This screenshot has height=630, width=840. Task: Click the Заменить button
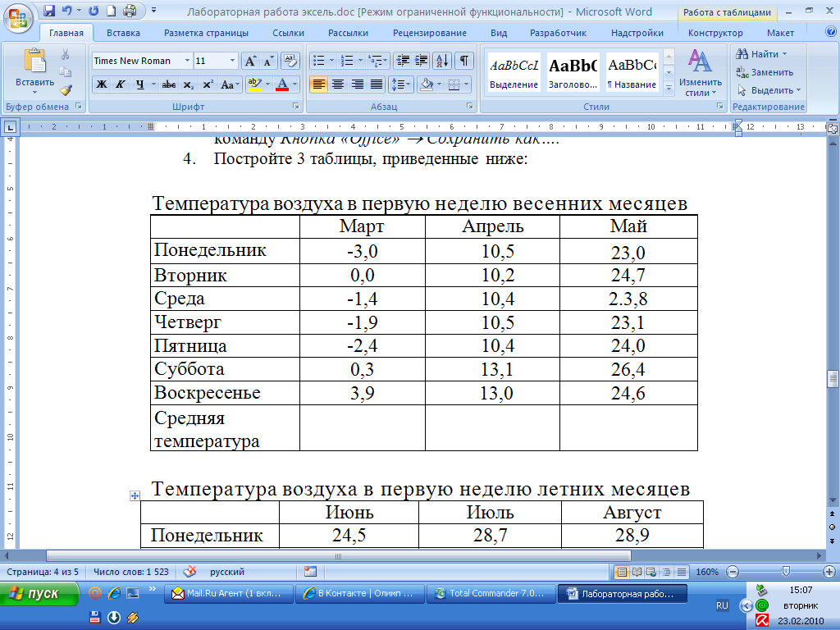pos(765,72)
